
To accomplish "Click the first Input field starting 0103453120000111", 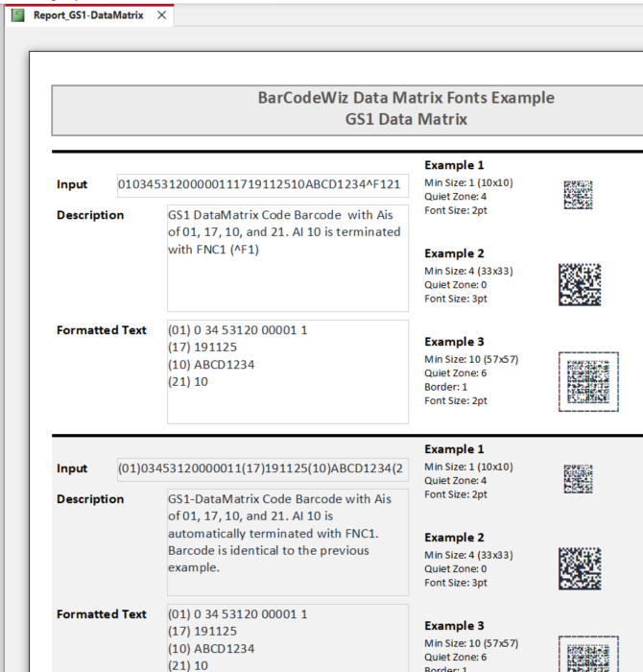I will [x=263, y=185].
